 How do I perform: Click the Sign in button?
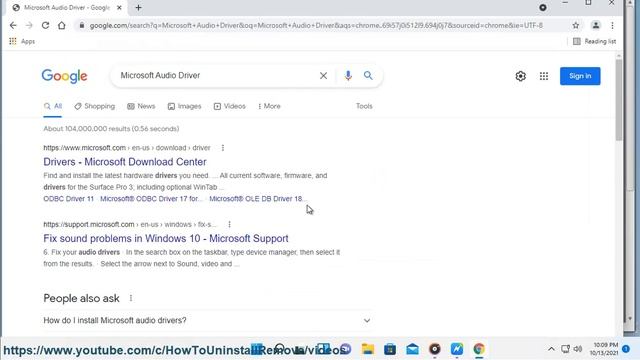tap(580, 76)
